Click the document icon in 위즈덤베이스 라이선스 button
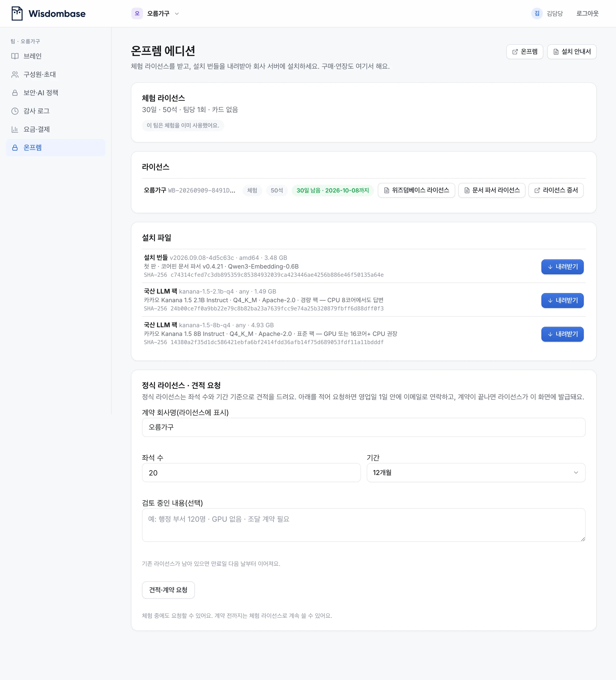 pos(387,191)
